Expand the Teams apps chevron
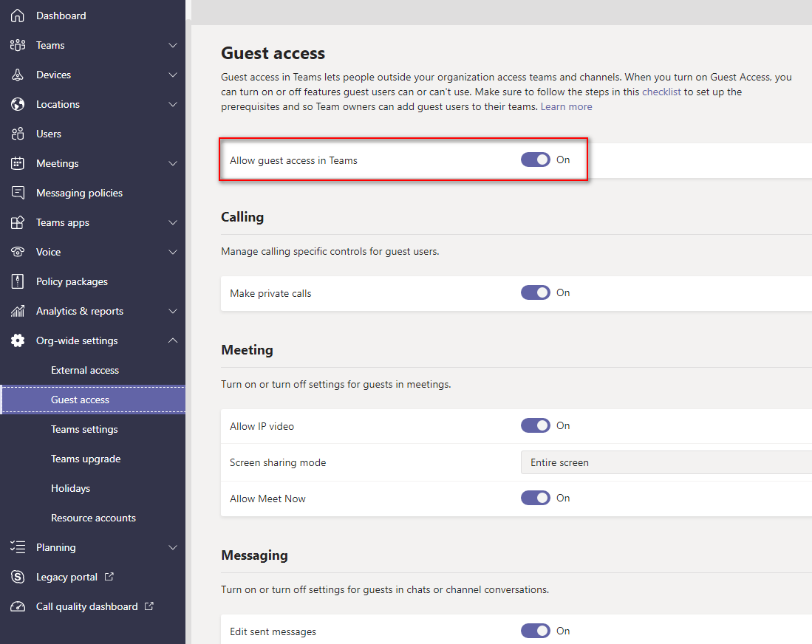 (173, 222)
